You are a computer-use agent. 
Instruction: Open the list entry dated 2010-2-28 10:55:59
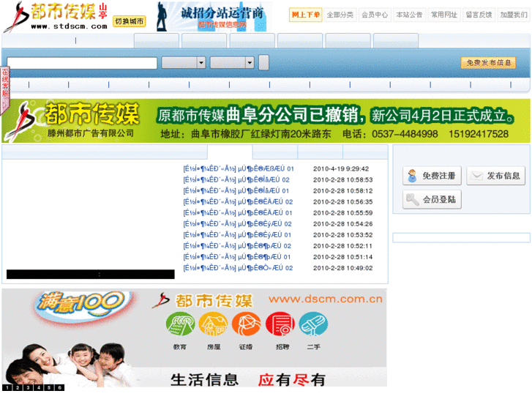point(238,213)
